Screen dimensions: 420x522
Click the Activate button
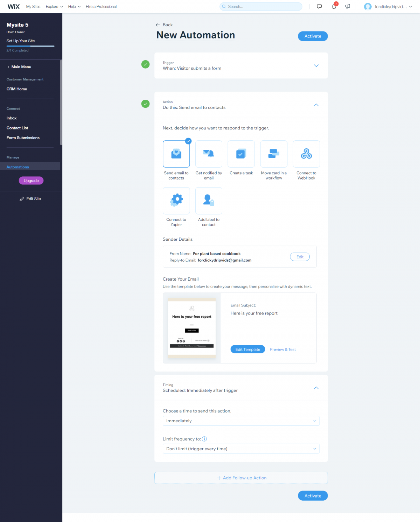point(313,36)
